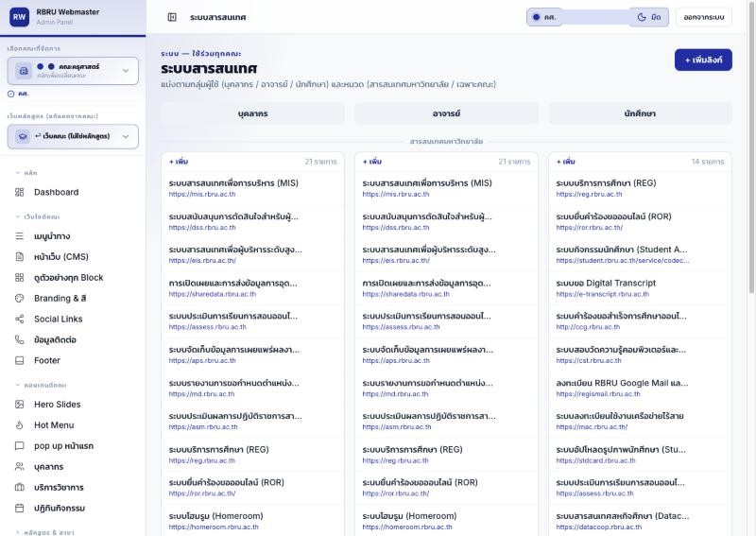Open https://regismail.rbru.ac.th link
Viewport: 756px width, 536px height.
coord(598,394)
